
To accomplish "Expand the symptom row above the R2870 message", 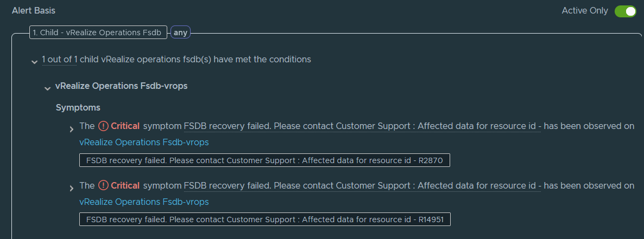I will [x=72, y=129].
